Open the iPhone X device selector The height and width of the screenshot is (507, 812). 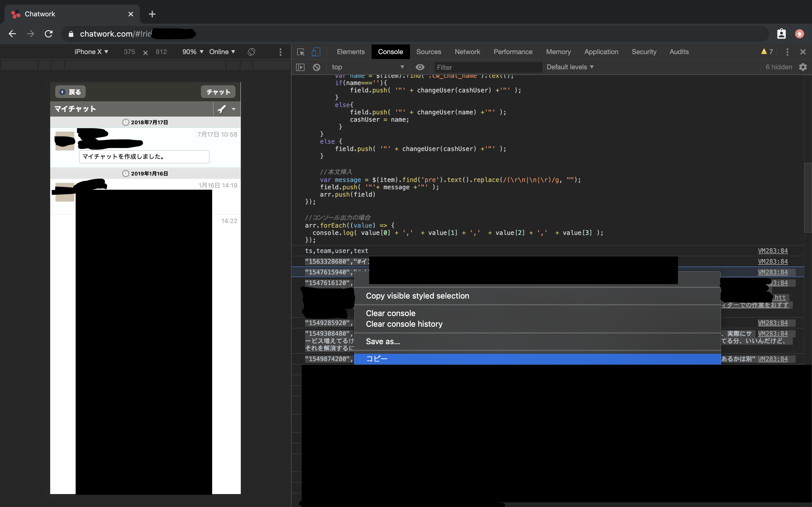tap(91, 52)
